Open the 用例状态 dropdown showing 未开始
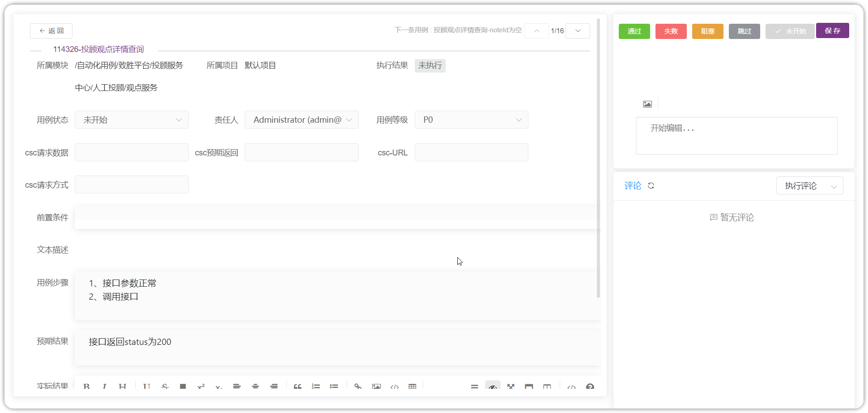868x413 pixels. pos(132,120)
